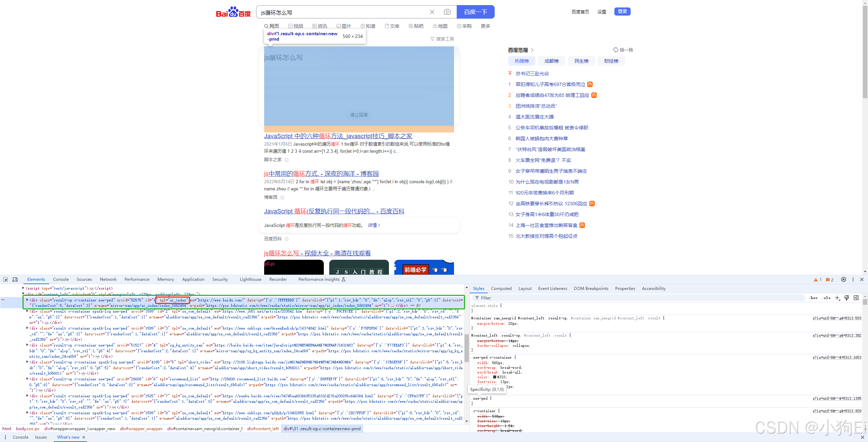Open DevTools settings gear
The width and height of the screenshot is (868, 442).
pyautogui.click(x=844, y=279)
